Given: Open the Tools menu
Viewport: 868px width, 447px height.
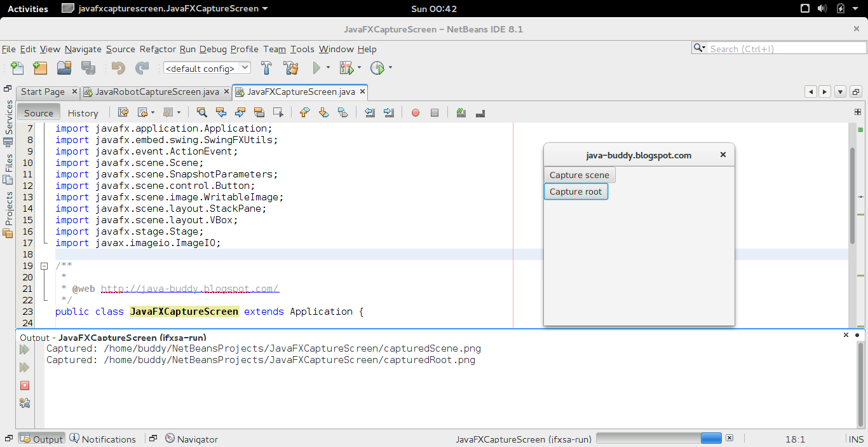Looking at the screenshot, I should click(302, 49).
